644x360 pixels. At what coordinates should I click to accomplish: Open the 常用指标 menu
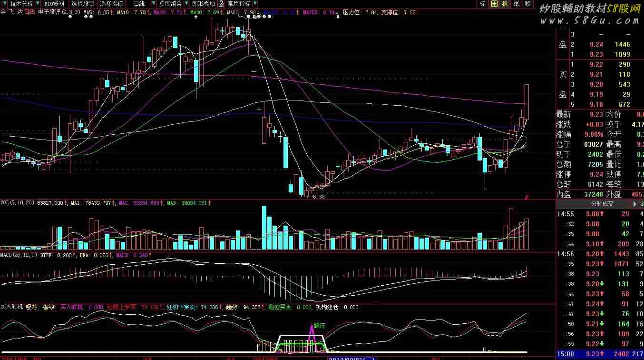pos(239,3)
